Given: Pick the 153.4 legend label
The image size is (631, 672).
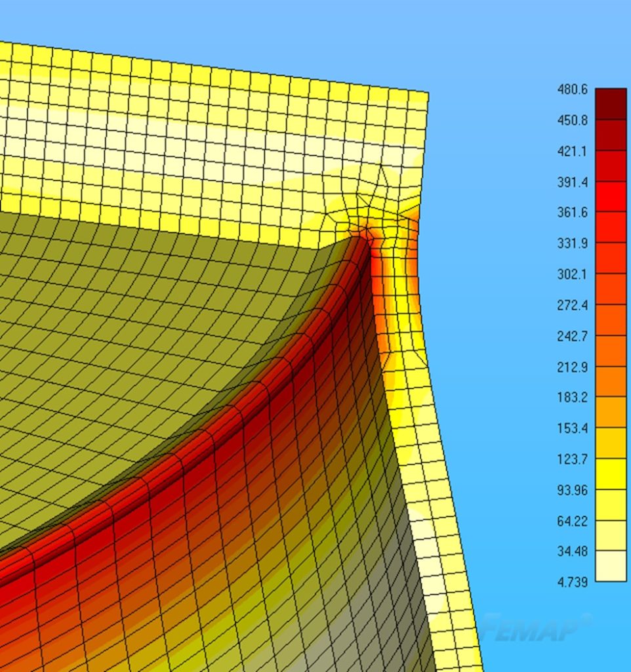Looking at the screenshot, I should [x=573, y=429].
